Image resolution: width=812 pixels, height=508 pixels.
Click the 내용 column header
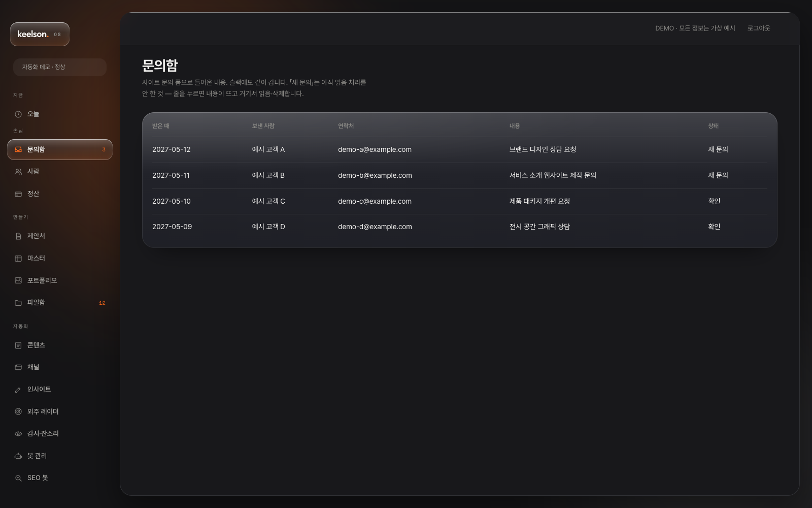click(x=515, y=126)
